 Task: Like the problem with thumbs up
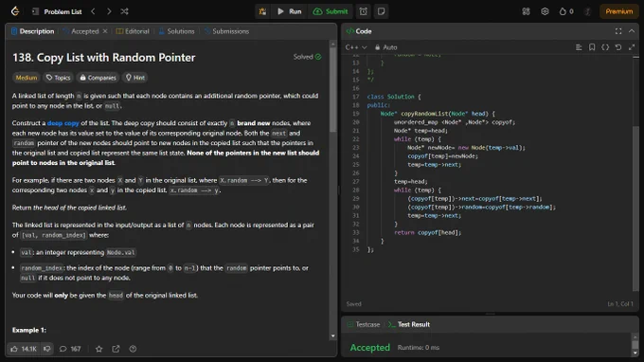tap(24, 349)
